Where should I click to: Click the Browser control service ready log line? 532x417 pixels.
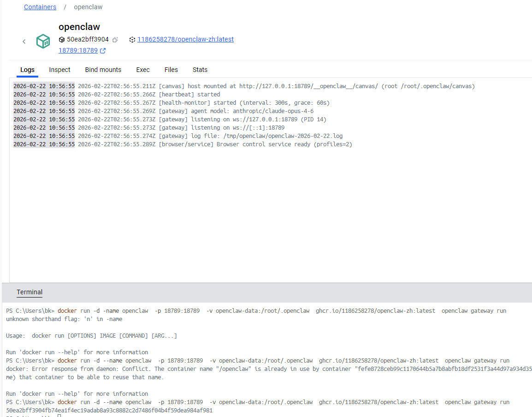(x=183, y=144)
